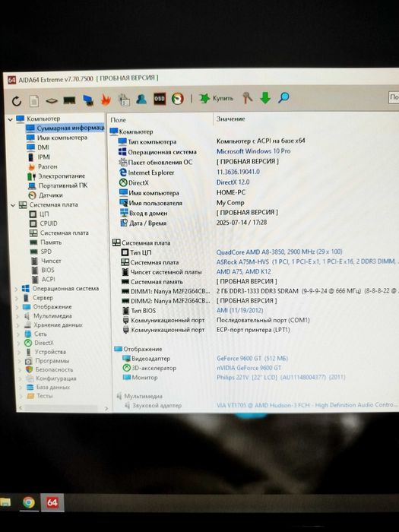Open the AMD A75, AMD K12 link

click(244, 272)
